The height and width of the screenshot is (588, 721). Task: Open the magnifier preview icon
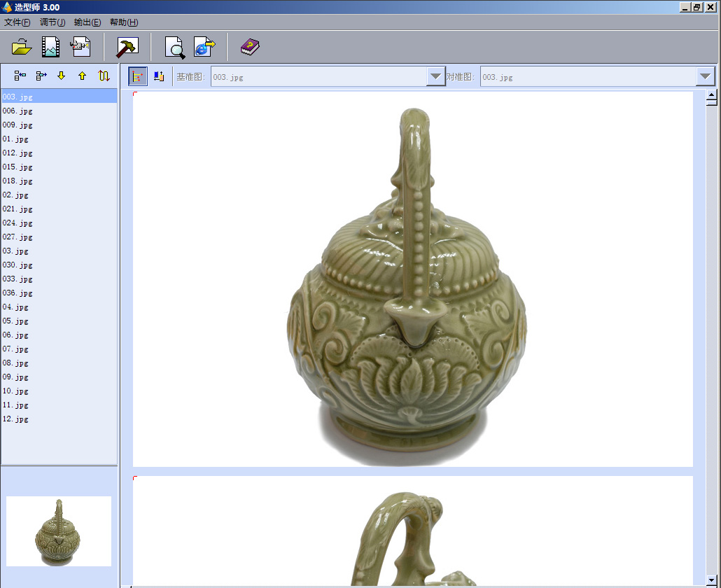pos(175,48)
